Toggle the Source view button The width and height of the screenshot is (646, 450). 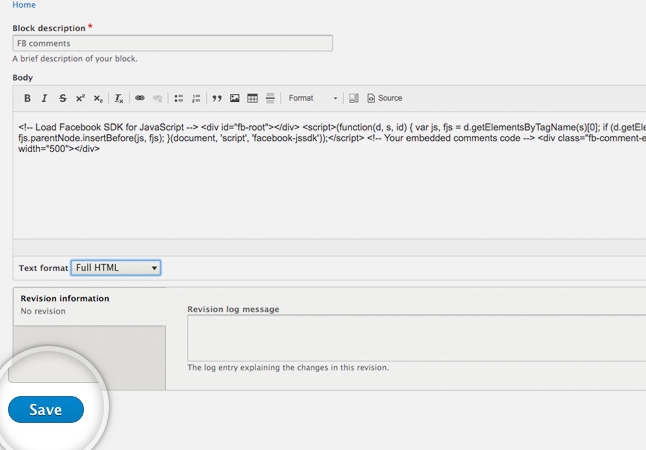385,98
